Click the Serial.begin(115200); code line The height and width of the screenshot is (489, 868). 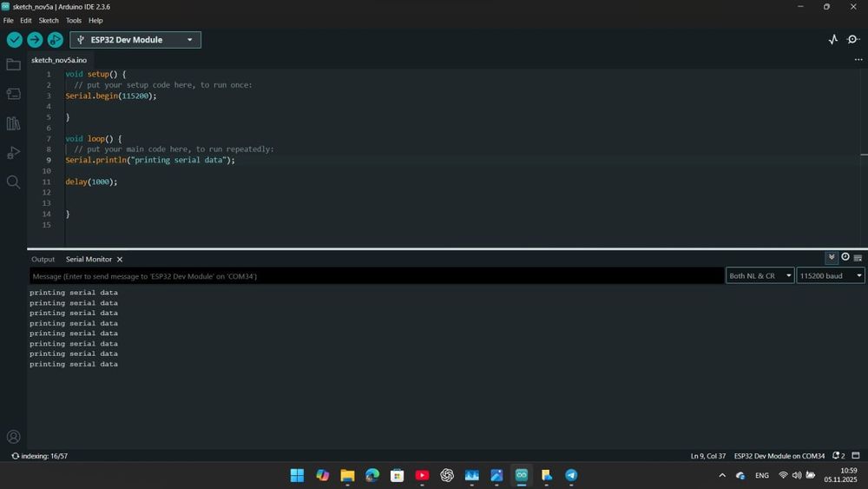click(x=111, y=96)
